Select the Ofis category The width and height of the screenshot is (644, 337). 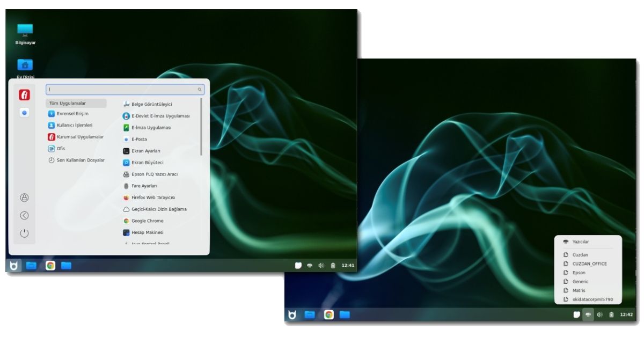coord(60,149)
